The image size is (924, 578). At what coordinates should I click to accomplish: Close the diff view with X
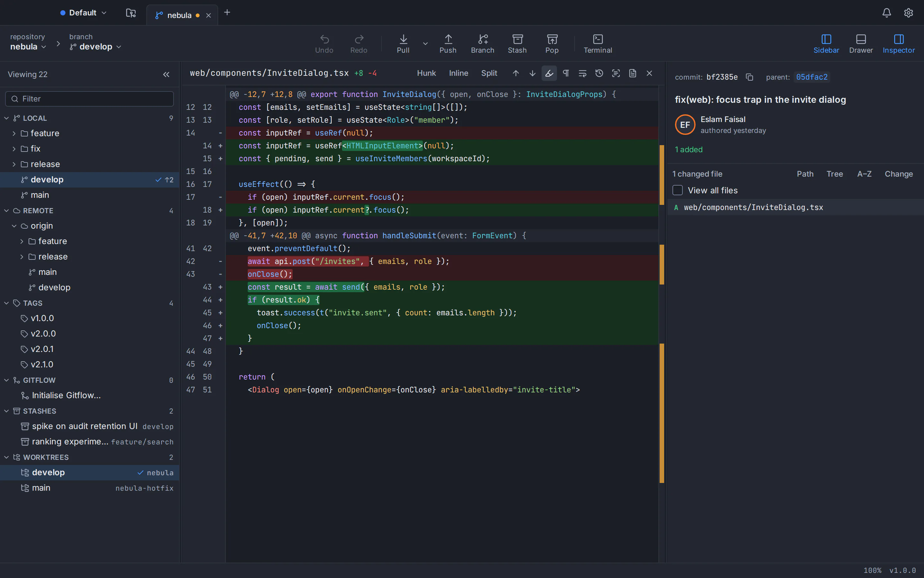point(649,73)
